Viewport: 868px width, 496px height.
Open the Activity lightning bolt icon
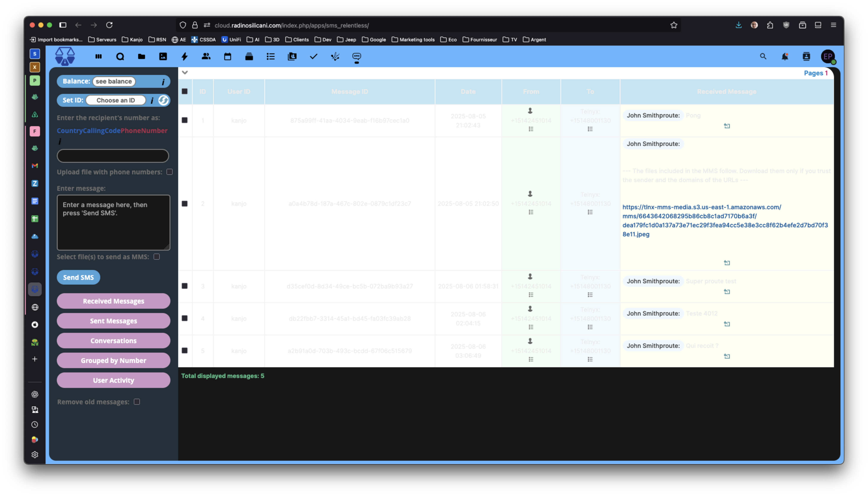point(184,57)
